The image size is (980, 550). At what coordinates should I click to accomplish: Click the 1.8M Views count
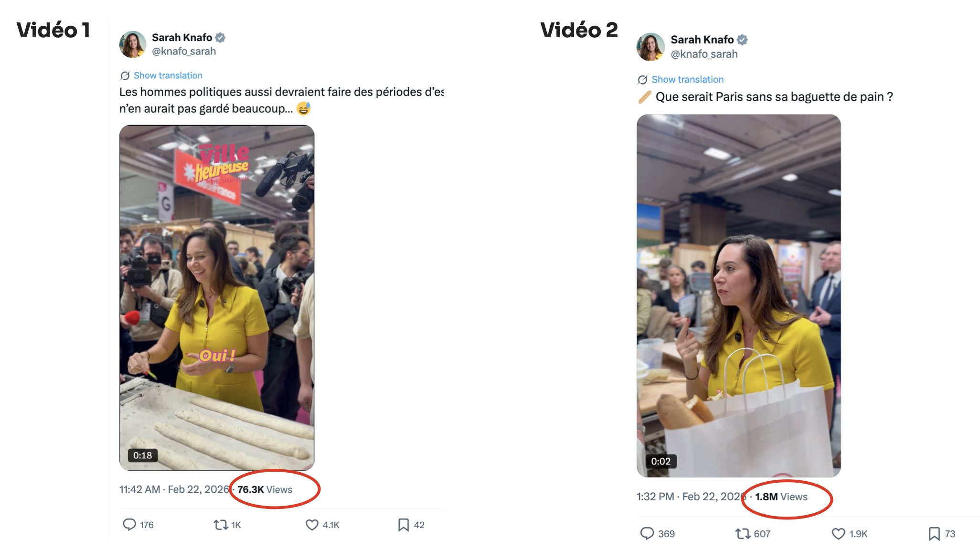coord(781,497)
